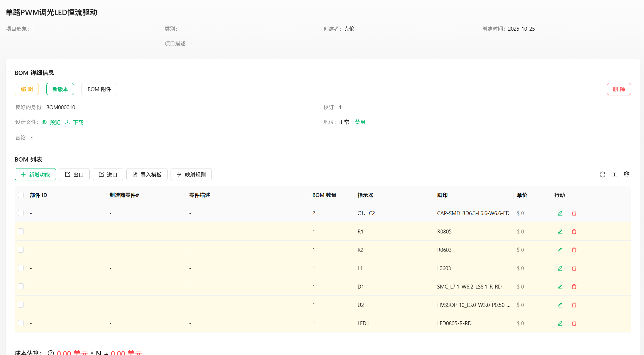Check the checkbox for R2 row
The image size is (644, 355).
coord(21,250)
